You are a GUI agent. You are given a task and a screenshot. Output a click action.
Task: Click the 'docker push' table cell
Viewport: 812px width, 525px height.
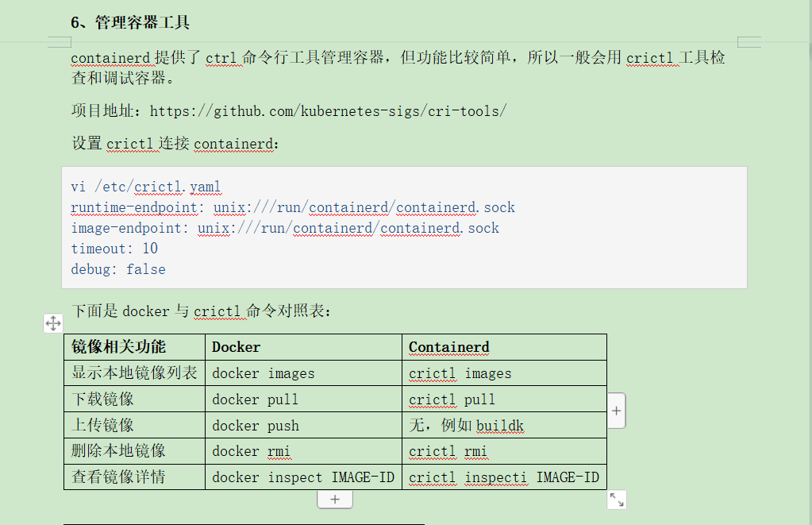303,425
